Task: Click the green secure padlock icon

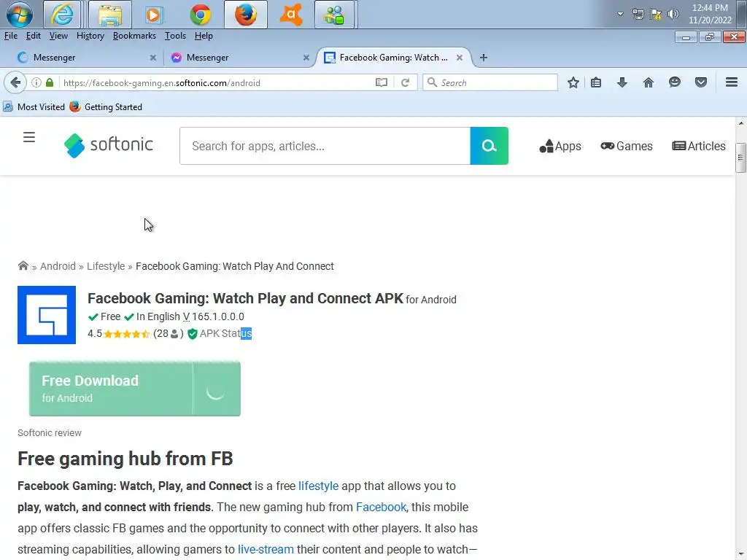Action: pos(50,82)
